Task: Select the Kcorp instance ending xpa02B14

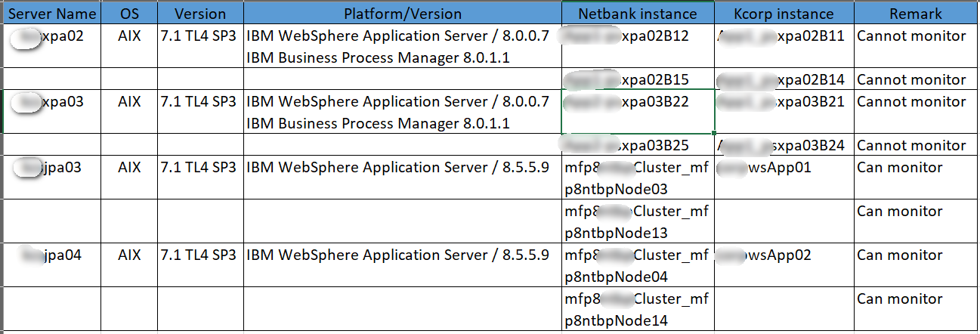Action: point(784,79)
